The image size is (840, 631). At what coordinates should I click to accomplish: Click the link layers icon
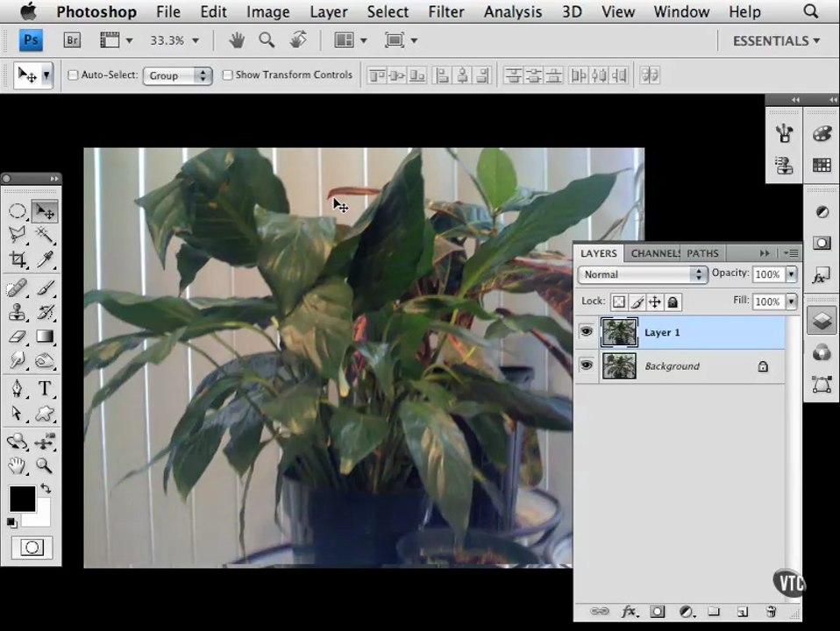click(600, 611)
